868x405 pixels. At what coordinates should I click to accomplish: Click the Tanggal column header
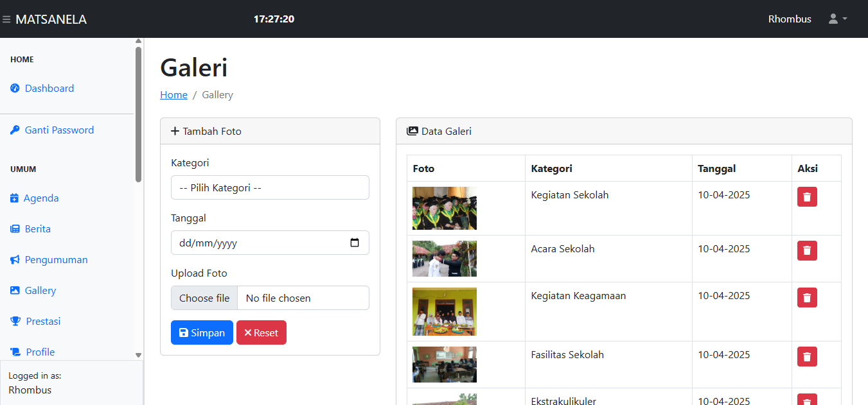pos(741,168)
